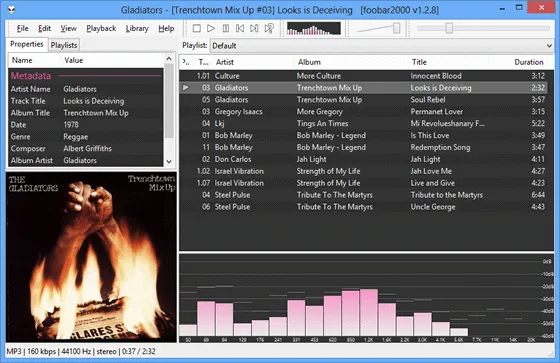Close the foobar2000 window
This screenshot has height=363, width=560.
coord(541,8)
